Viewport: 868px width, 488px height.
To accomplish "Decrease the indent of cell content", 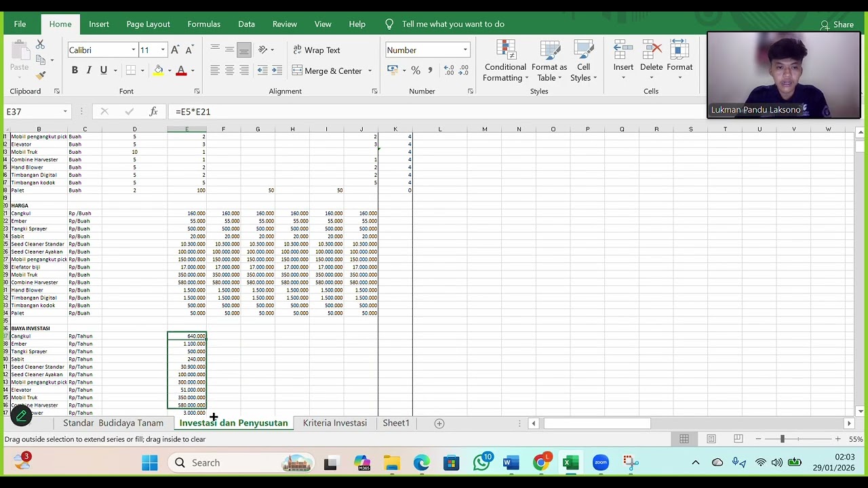I will (x=262, y=70).
